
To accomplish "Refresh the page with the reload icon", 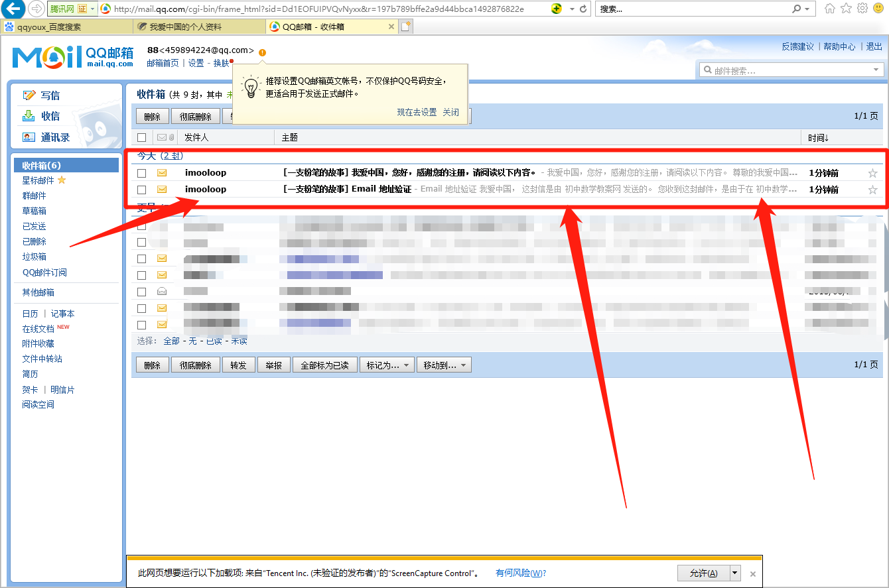I will pos(583,9).
